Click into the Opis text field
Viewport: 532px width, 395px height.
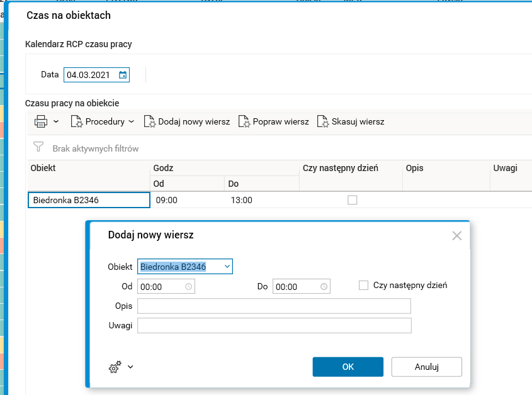pyautogui.click(x=274, y=306)
